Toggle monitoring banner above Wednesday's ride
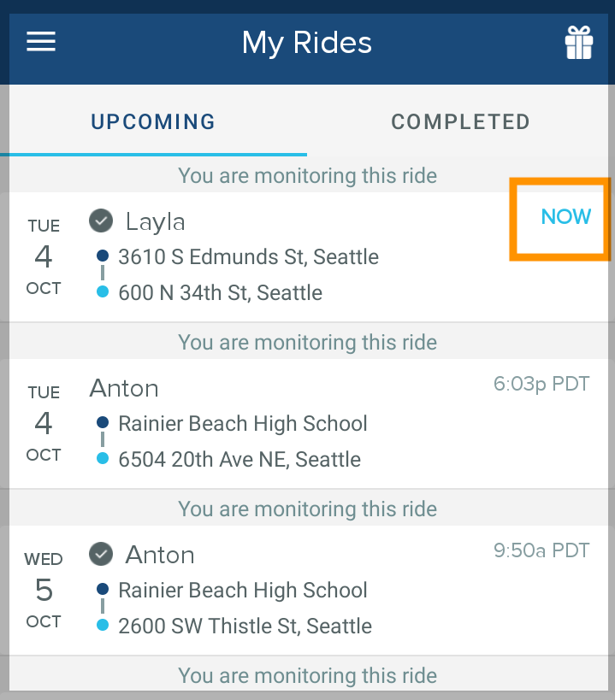 pyautogui.click(x=307, y=509)
